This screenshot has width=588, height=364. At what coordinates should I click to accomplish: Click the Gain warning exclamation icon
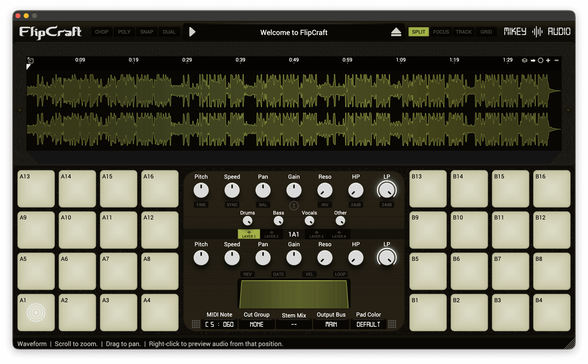(294, 205)
